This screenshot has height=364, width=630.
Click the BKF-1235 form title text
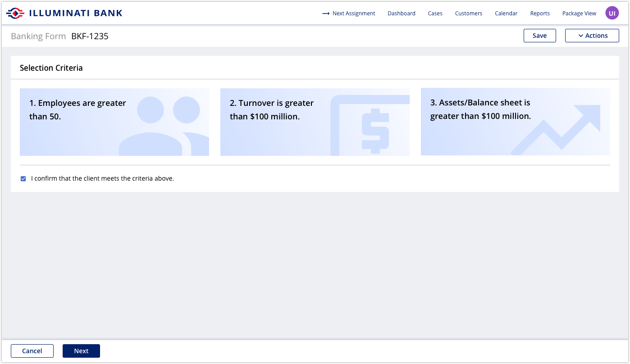click(x=89, y=36)
